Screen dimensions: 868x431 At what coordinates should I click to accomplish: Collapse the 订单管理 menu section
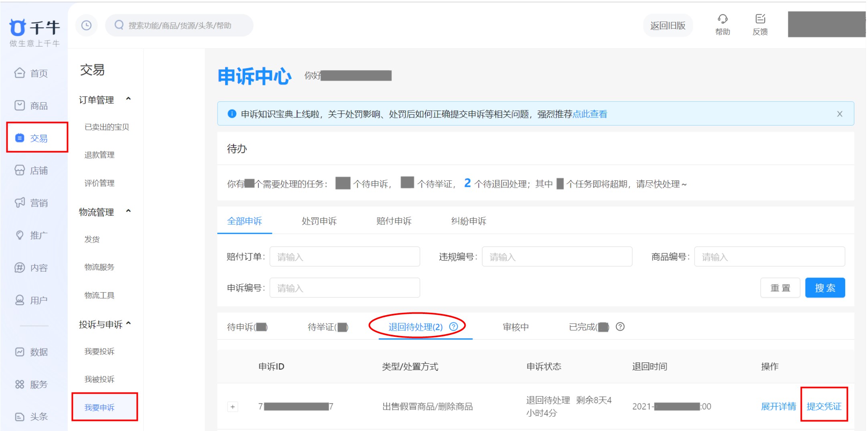(x=128, y=99)
